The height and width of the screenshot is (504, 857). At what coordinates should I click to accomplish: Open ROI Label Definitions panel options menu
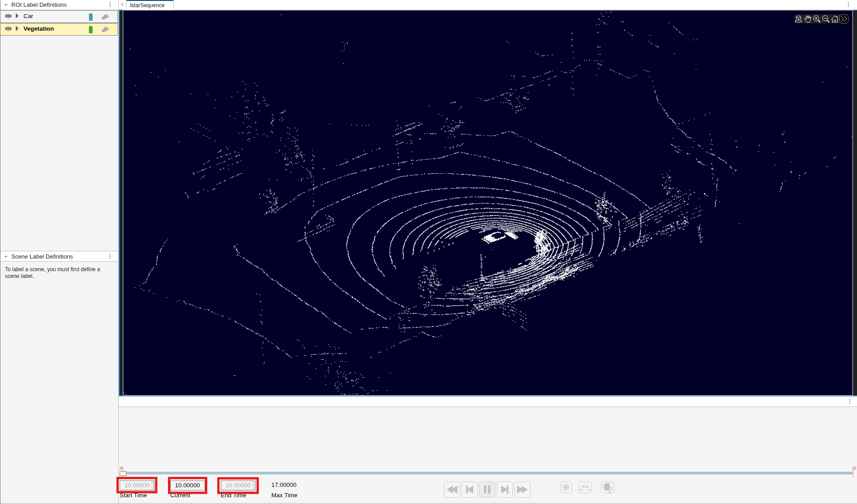coord(110,5)
